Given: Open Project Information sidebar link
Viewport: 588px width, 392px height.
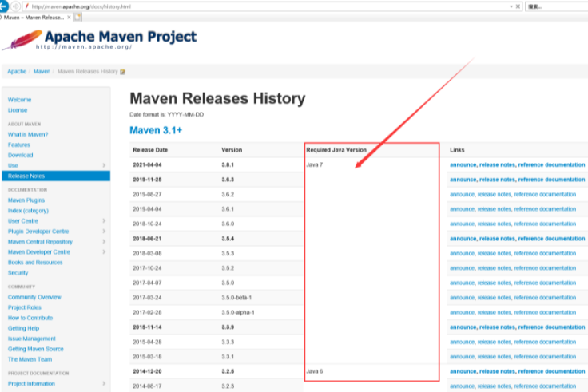Looking at the screenshot, I should [x=31, y=384].
